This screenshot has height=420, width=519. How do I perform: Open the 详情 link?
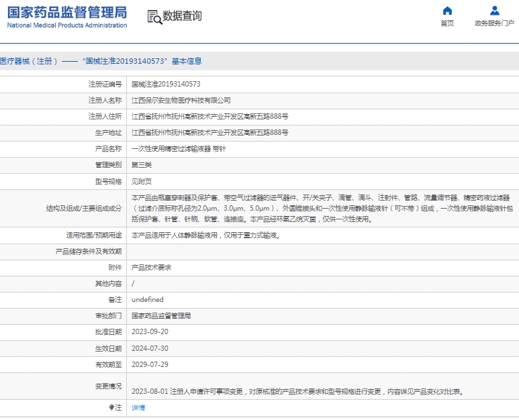138,407
